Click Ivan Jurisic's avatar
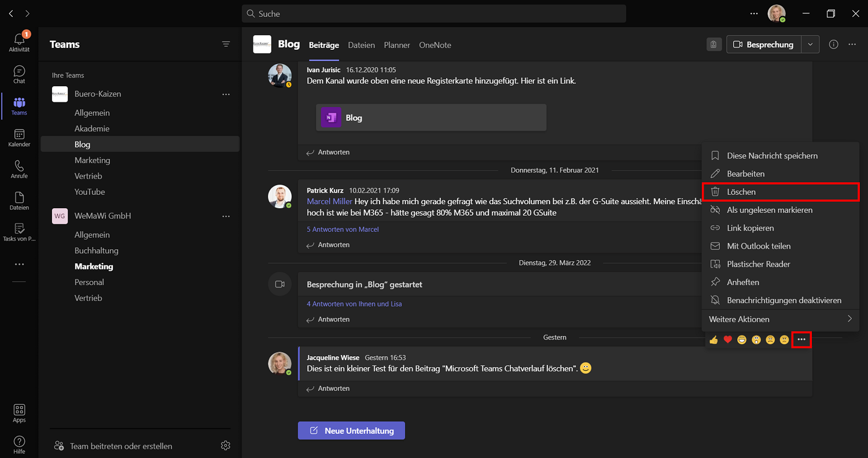Image resolution: width=868 pixels, height=458 pixels. click(279, 76)
